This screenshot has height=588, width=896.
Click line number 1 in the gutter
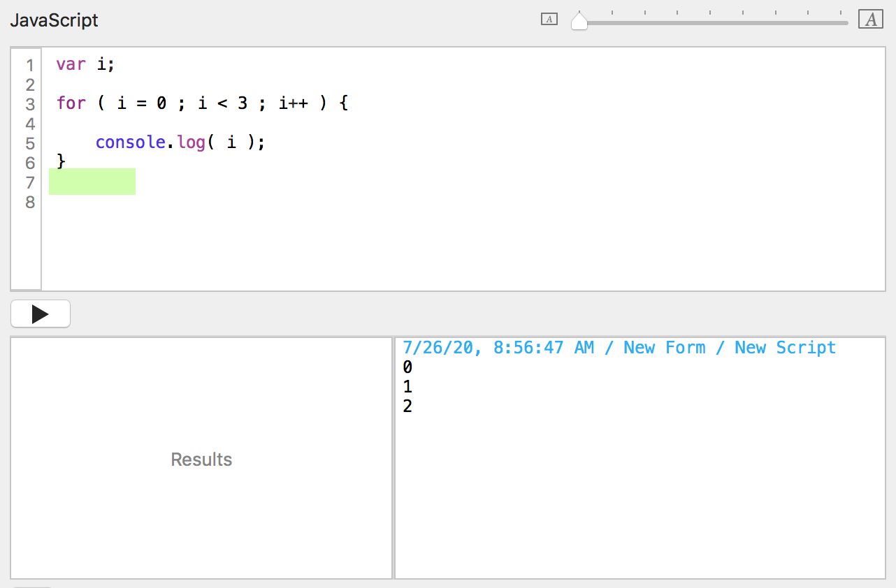(30, 66)
